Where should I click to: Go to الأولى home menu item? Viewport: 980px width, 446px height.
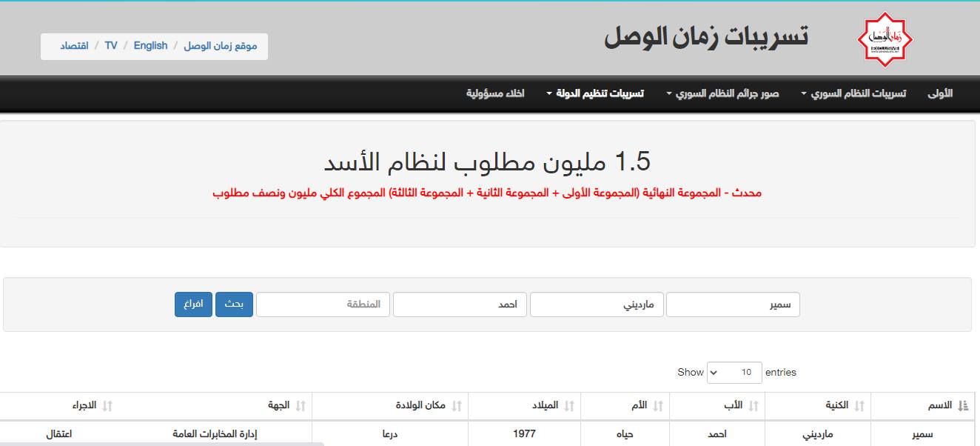coord(940,94)
